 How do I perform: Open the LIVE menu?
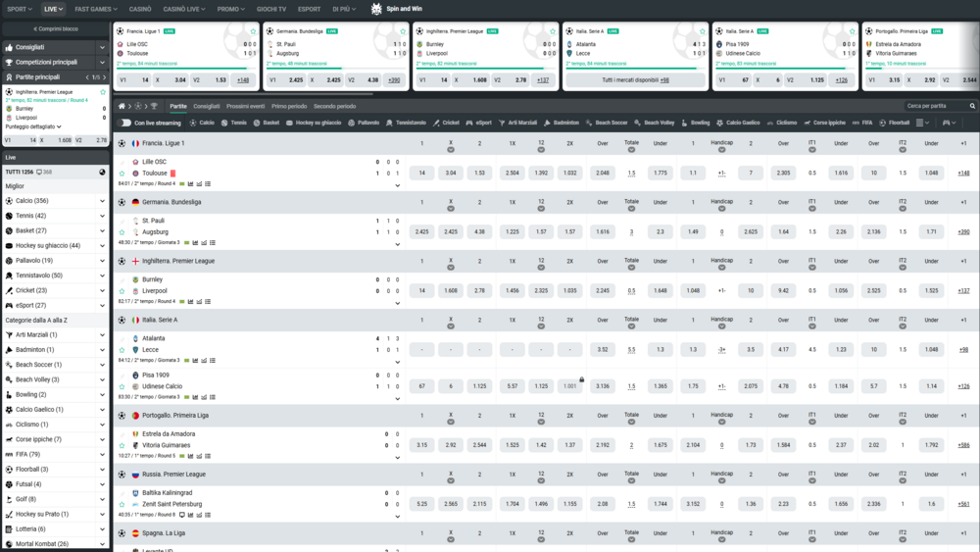point(53,9)
